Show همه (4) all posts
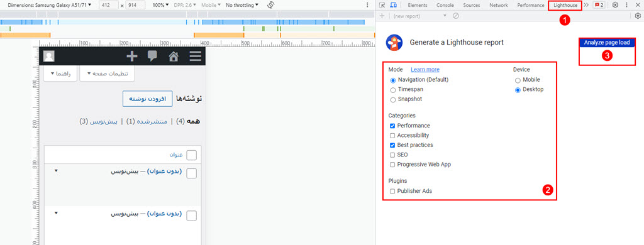The image size is (644, 245). coord(188,122)
